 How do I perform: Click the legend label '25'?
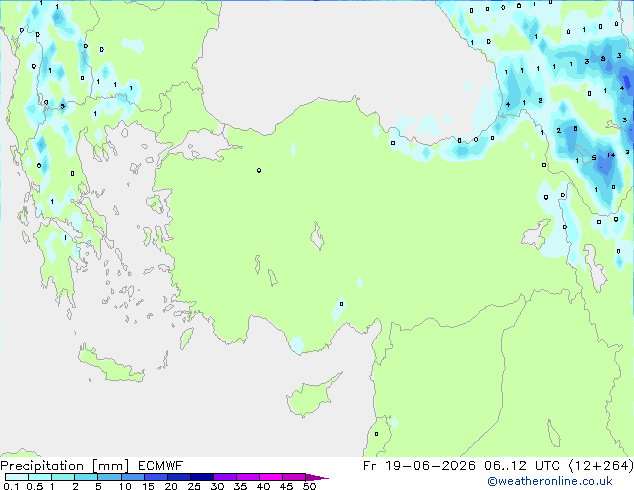(x=194, y=486)
